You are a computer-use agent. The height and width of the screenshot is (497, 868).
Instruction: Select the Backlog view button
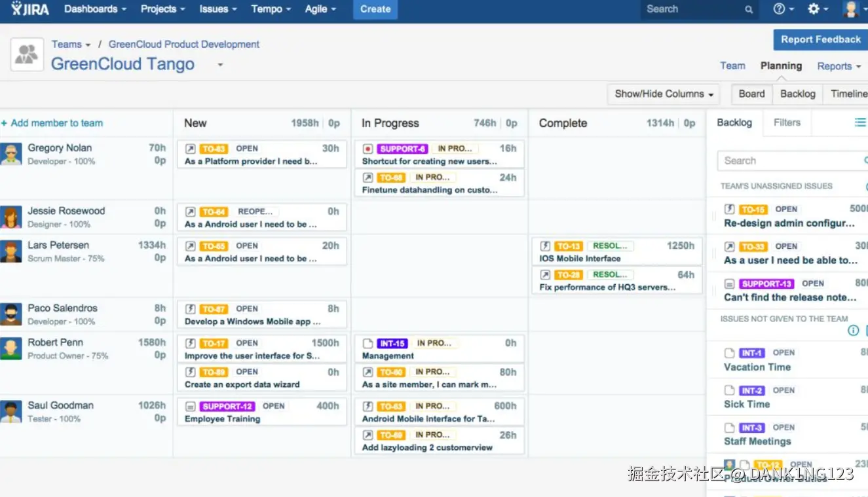click(797, 94)
